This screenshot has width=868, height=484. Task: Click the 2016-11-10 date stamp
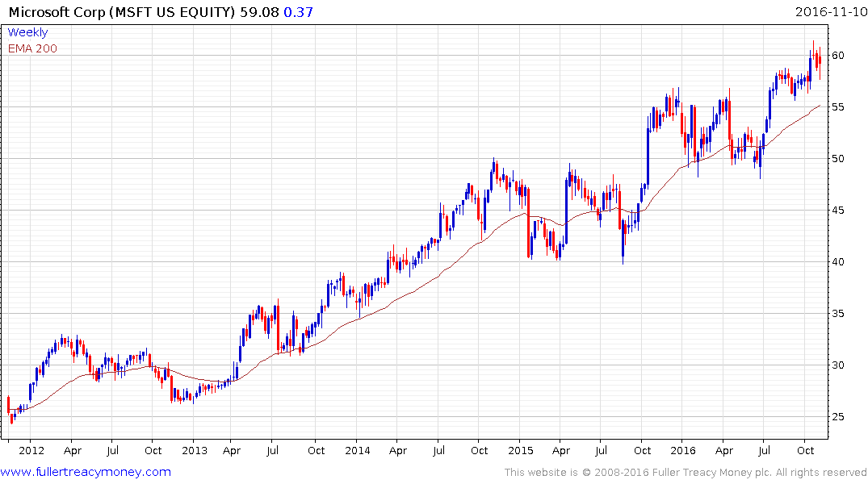click(831, 11)
